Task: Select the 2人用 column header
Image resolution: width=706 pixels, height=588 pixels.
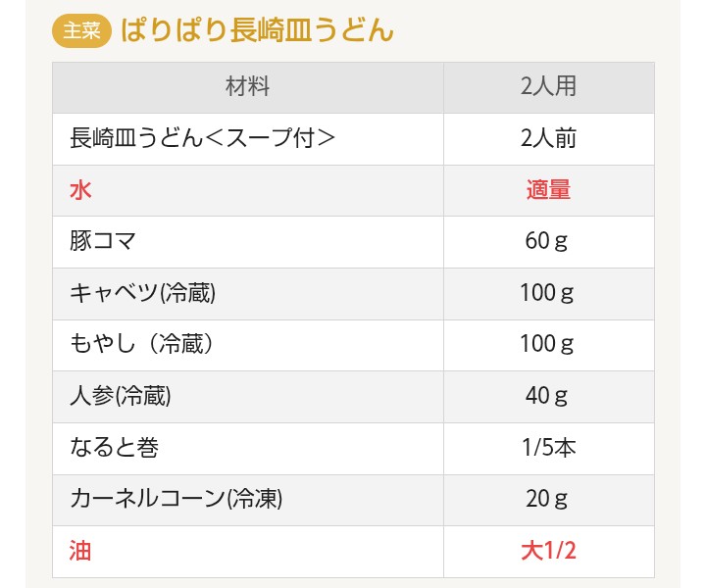Action: 548,87
